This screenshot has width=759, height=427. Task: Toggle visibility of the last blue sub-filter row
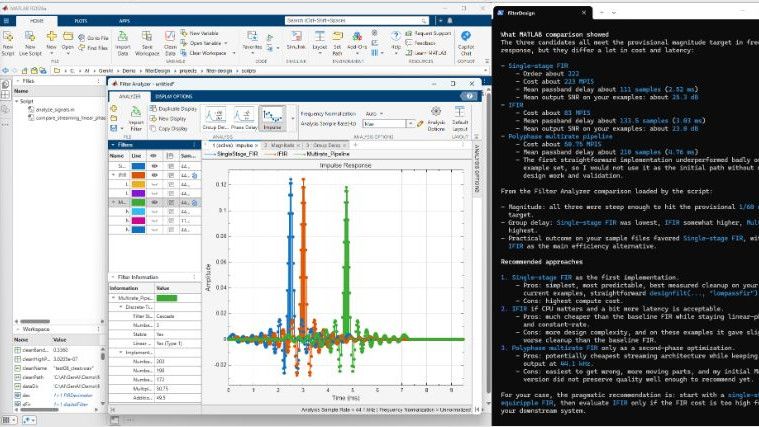pyautogui.click(x=154, y=229)
